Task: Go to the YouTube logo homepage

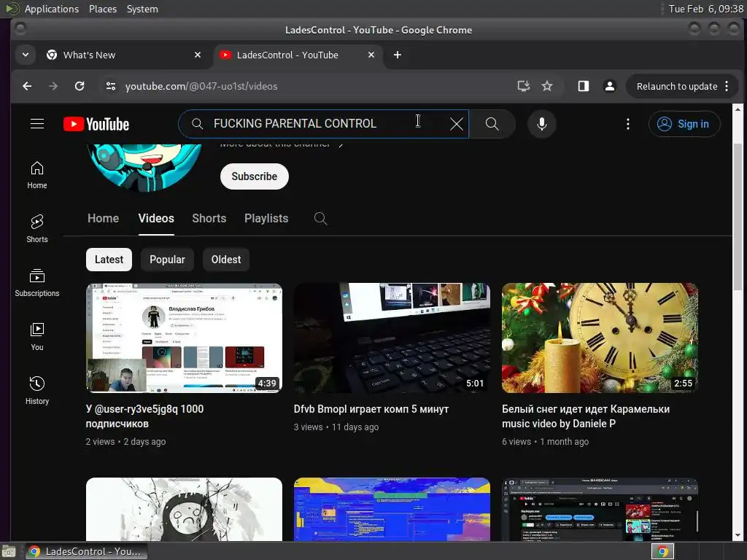Action: pos(96,124)
